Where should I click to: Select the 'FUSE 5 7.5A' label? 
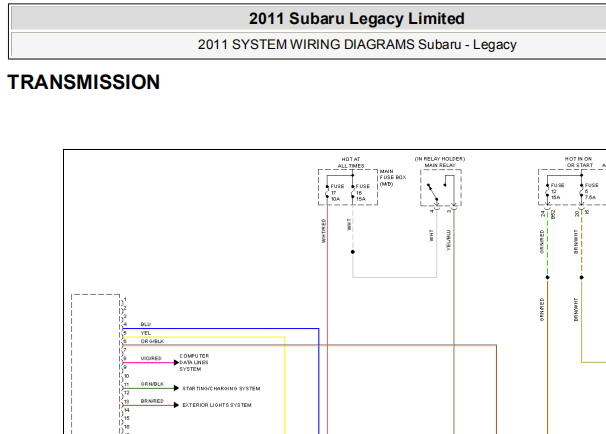click(591, 191)
